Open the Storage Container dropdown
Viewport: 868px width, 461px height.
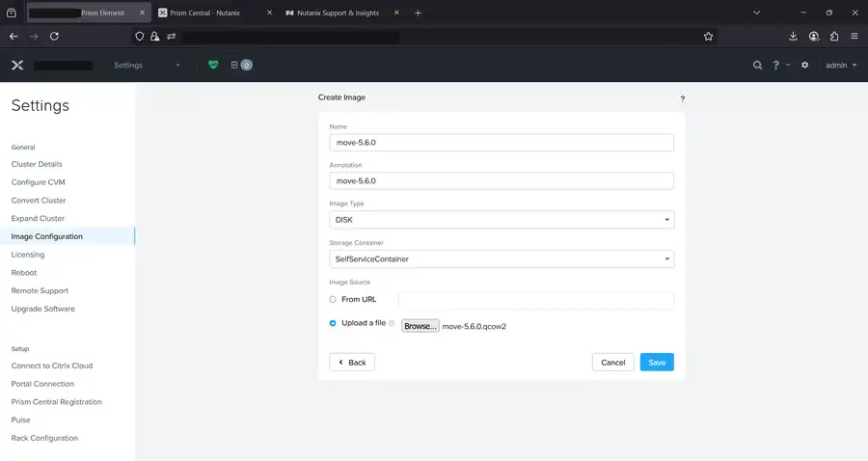pyautogui.click(x=502, y=259)
